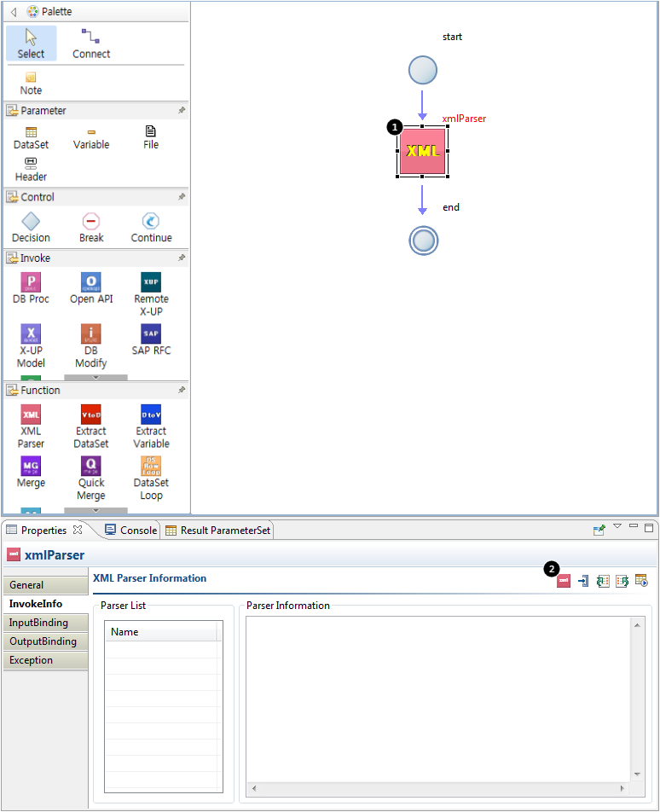
Task: Activate the Connect tool
Action: [x=91, y=43]
